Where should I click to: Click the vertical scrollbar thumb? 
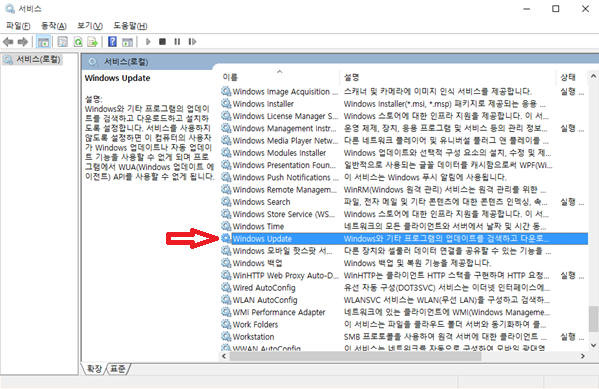[593, 319]
